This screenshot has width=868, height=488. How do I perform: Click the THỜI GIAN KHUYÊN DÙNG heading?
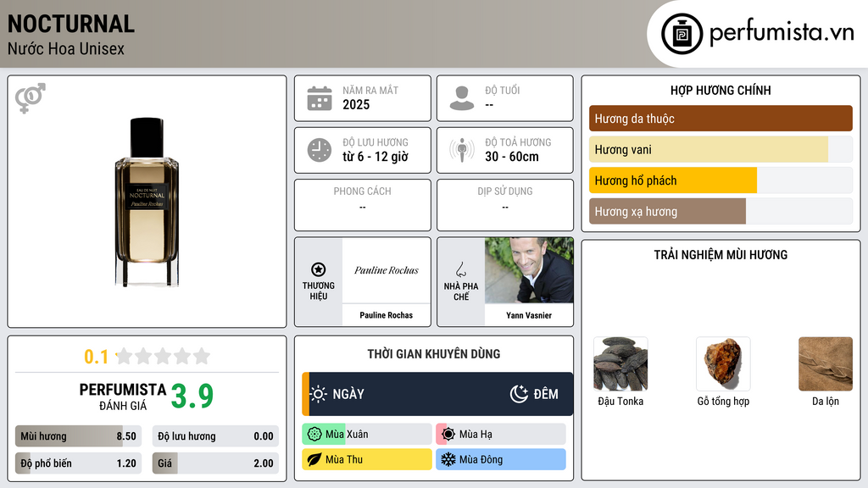434,354
